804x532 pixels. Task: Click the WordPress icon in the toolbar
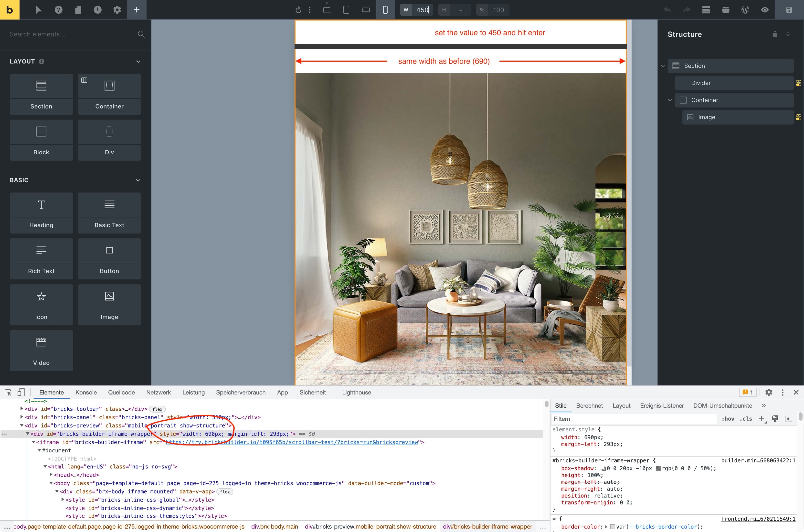745,10
